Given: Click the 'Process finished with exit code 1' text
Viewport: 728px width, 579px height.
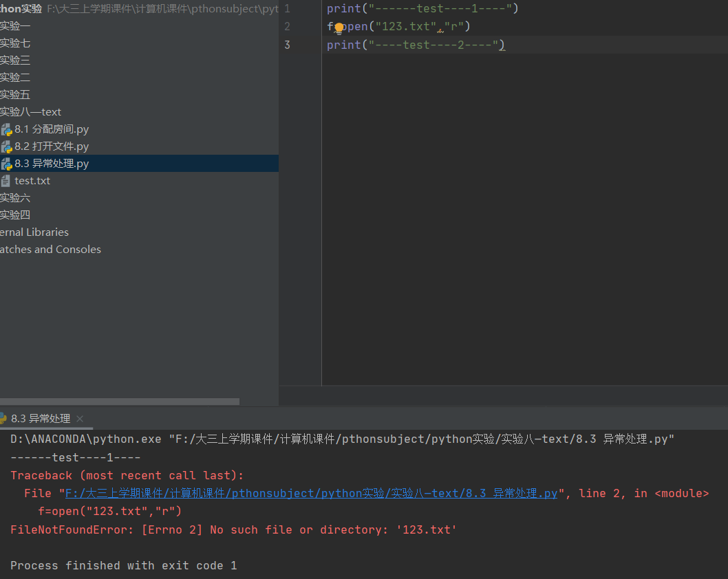Looking at the screenshot, I should point(123,565).
